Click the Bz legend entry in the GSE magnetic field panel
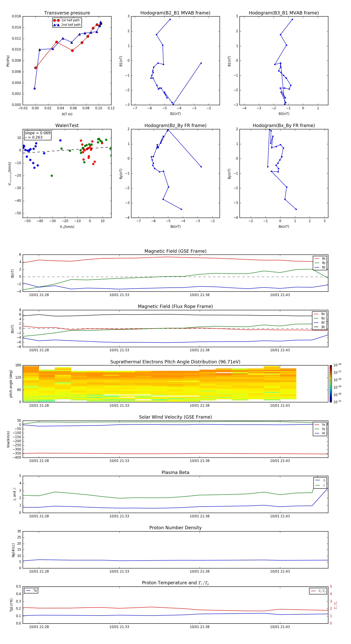The width and height of the screenshot is (351, 644). pyautogui.click(x=320, y=267)
